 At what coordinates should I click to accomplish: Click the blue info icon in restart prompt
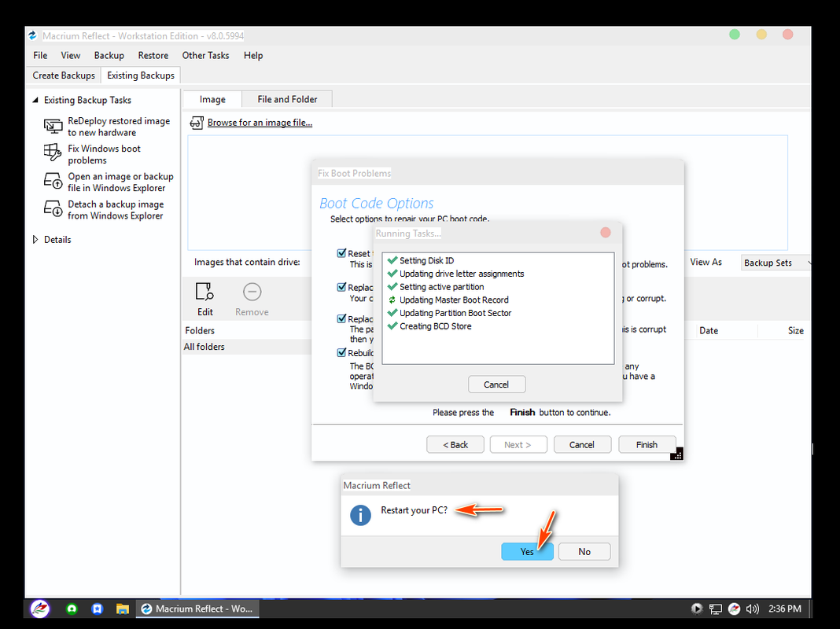point(360,515)
